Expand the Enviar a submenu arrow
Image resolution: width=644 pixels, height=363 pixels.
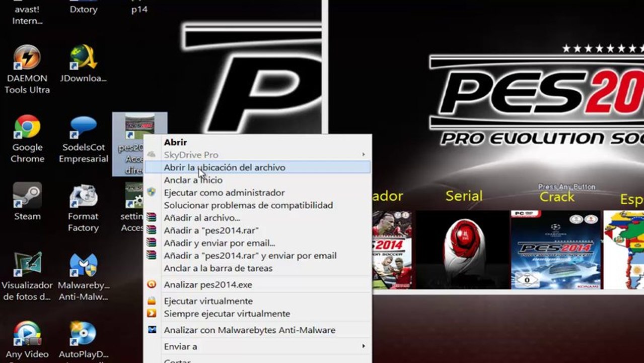tap(363, 346)
